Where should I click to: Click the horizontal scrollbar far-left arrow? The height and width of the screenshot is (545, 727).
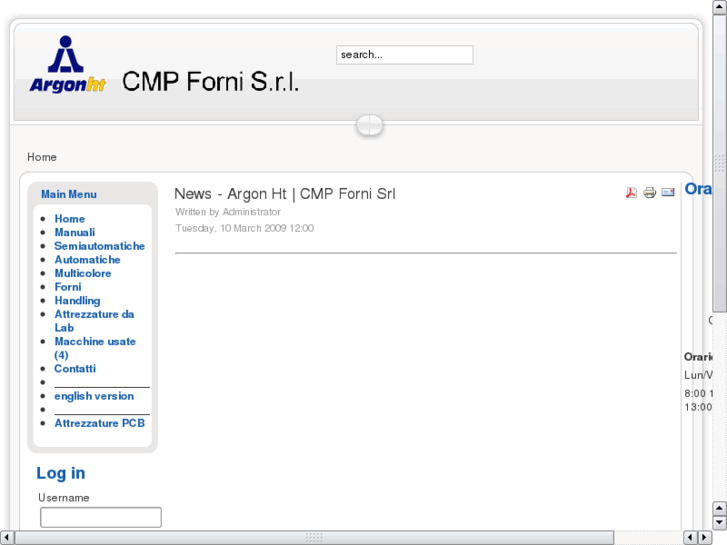click(x=6, y=538)
